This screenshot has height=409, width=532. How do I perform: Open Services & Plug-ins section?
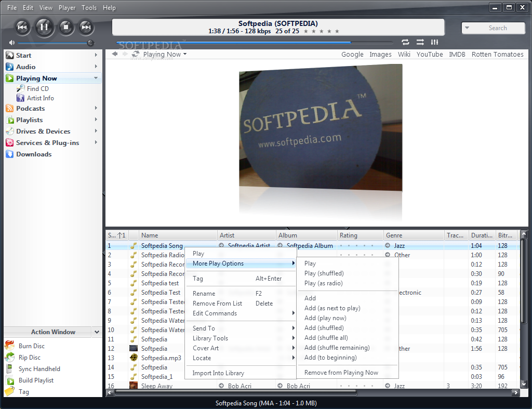[47, 143]
